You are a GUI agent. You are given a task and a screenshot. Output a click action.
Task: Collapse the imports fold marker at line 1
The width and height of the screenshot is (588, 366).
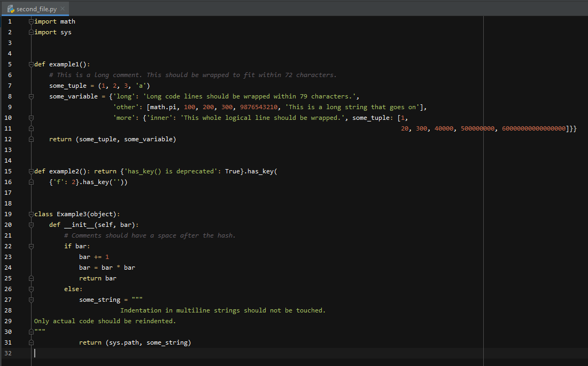[31, 22]
